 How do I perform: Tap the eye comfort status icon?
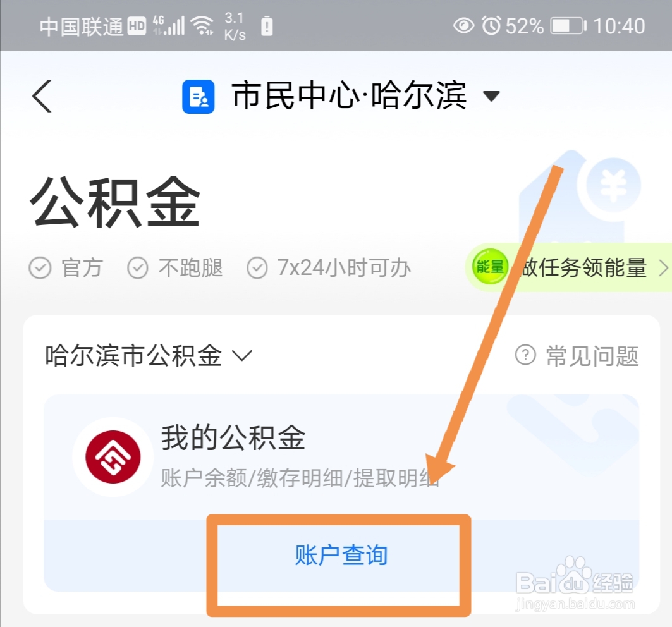click(x=464, y=26)
